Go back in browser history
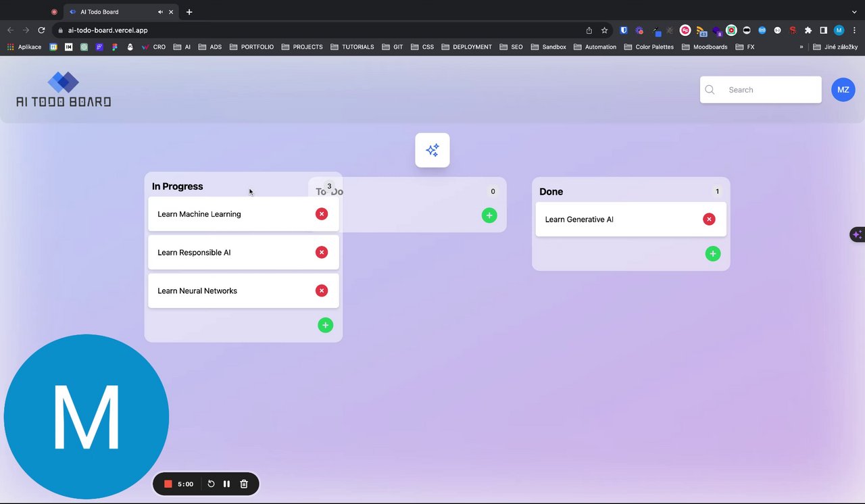Image resolution: width=865 pixels, height=504 pixels. [x=10, y=30]
